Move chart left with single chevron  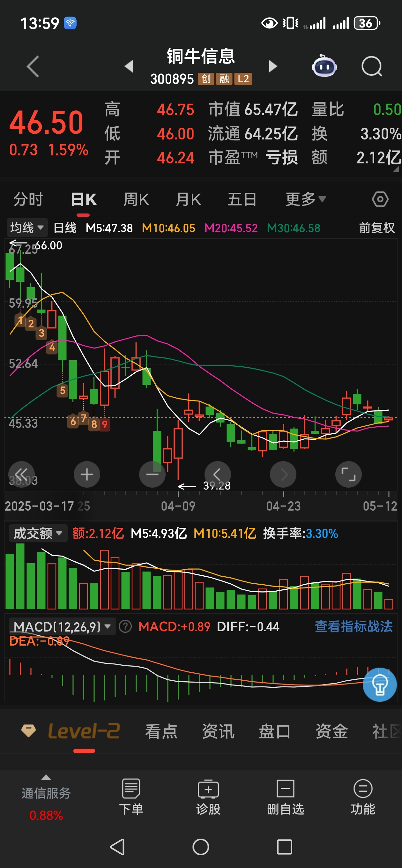218,474
